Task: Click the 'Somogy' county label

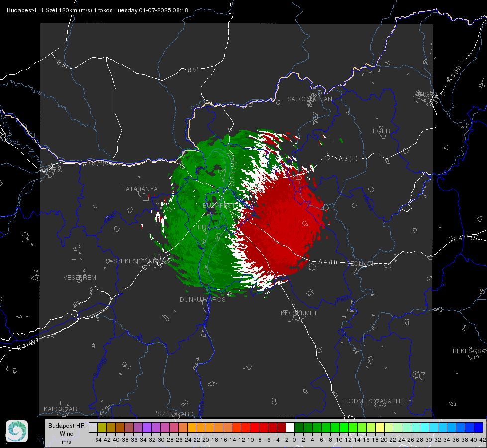Action: click(99, 367)
